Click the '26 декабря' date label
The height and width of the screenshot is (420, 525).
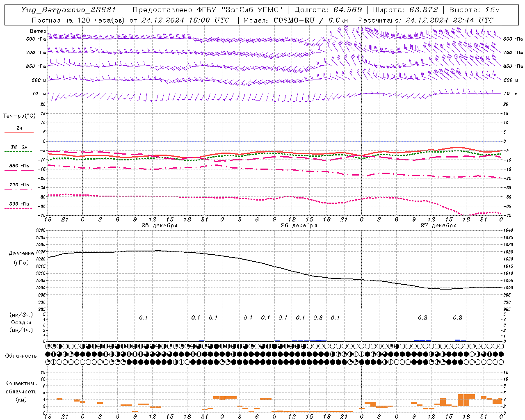(x=299, y=226)
